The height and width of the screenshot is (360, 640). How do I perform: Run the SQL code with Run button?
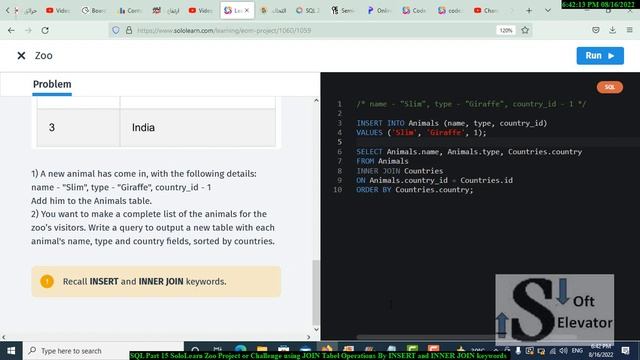pyautogui.click(x=600, y=56)
